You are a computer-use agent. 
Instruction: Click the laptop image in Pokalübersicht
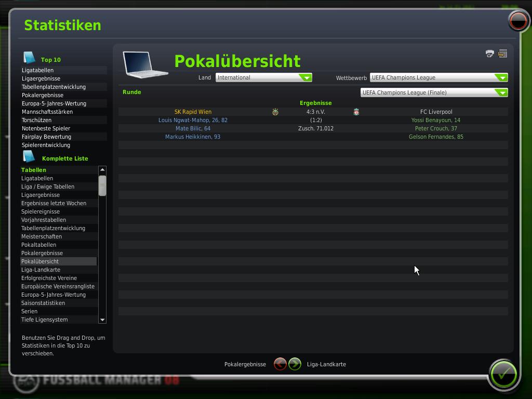[145, 64]
